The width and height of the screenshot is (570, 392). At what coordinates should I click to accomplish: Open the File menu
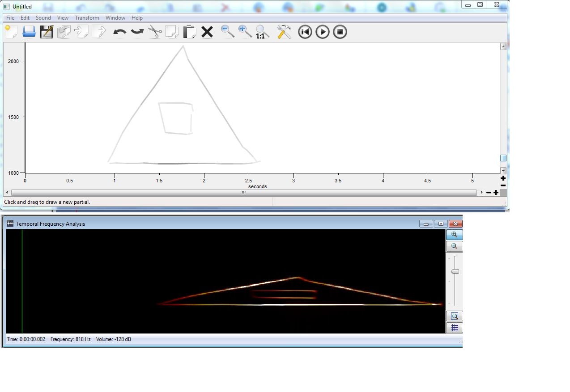pyautogui.click(x=10, y=18)
